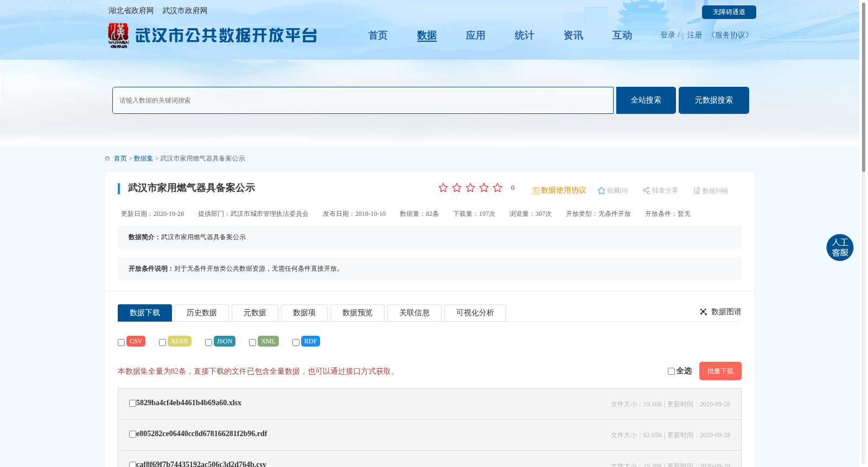Image resolution: width=868 pixels, height=467 pixels.
Task: Click the XML format badge
Action: 268,341
